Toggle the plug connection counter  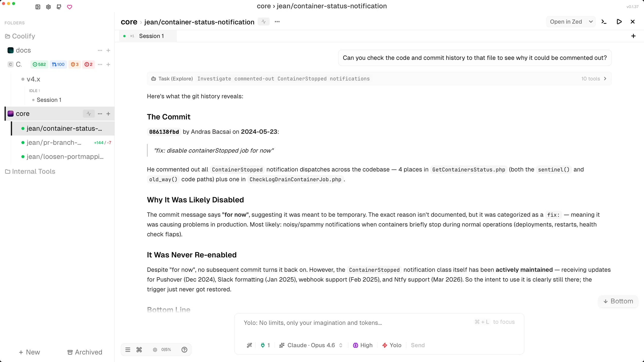click(265, 345)
